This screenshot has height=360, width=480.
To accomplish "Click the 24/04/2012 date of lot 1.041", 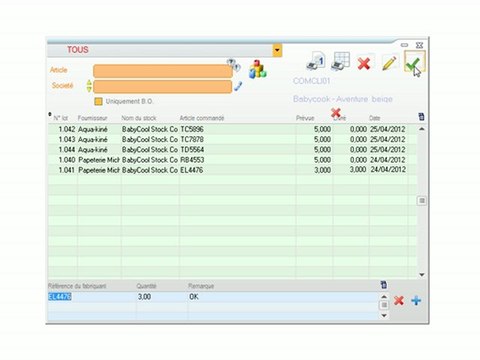I will (x=388, y=170).
